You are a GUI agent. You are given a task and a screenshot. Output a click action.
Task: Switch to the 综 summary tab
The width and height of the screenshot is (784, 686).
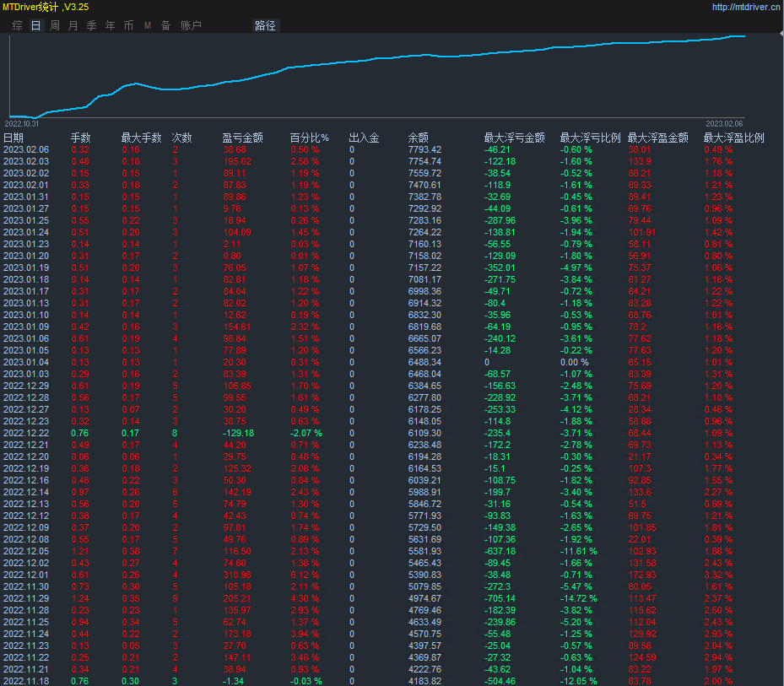pos(17,25)
